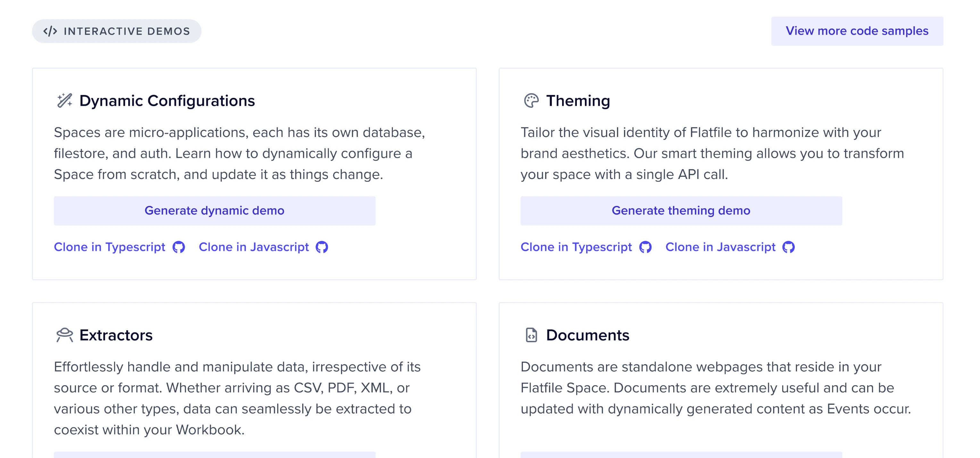Click the magic wand icon beside Dynamic Configurations
Image resolution: width=980 pixels, height=458 pixels.
pos(65,101)
